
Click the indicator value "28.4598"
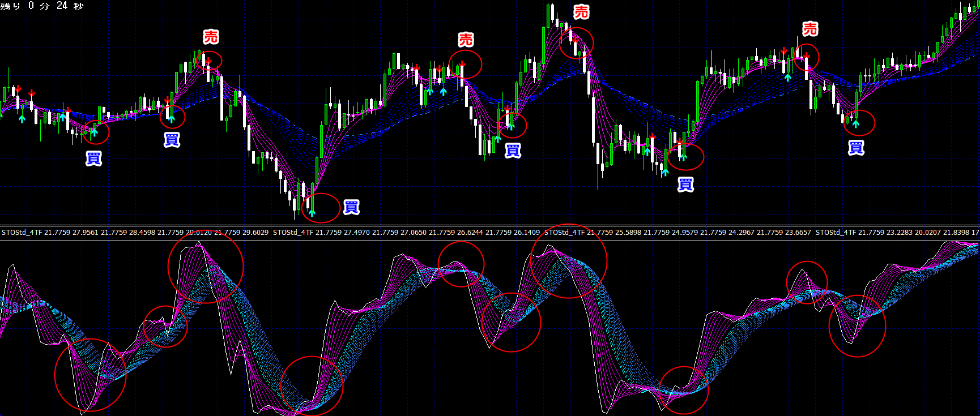point(142,233)
